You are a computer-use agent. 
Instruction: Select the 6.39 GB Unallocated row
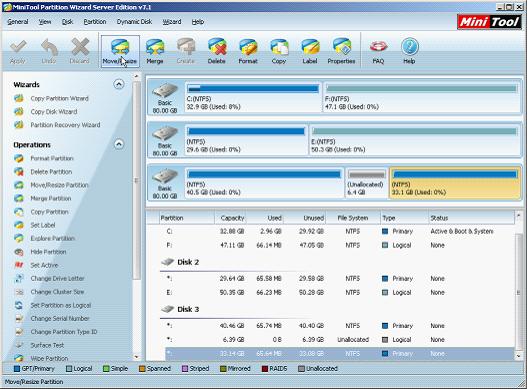337,340
